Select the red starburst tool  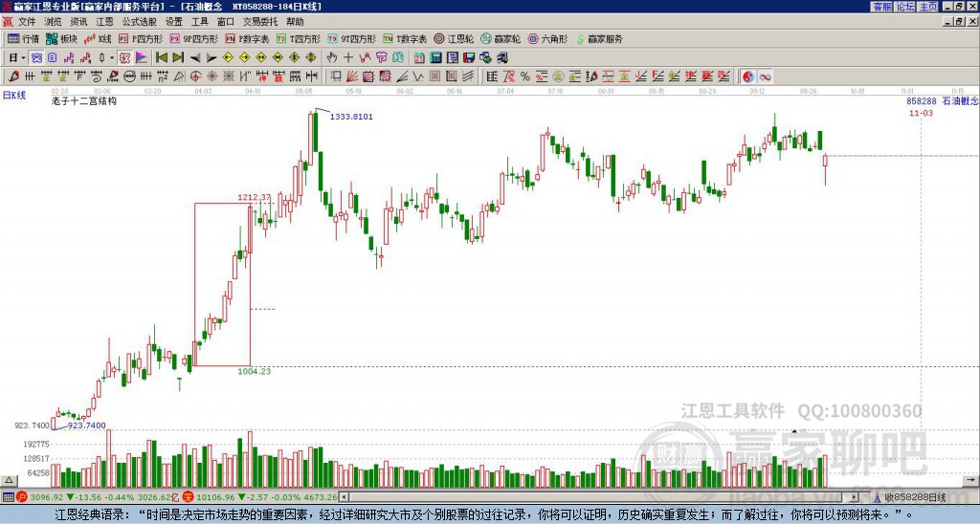(212, 76)
